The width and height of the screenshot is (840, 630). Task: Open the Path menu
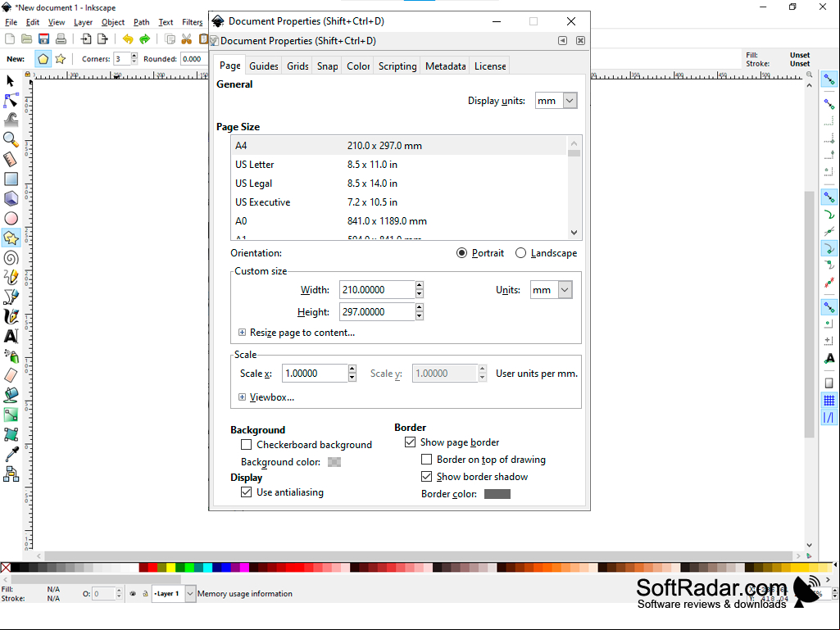(142, 22)
